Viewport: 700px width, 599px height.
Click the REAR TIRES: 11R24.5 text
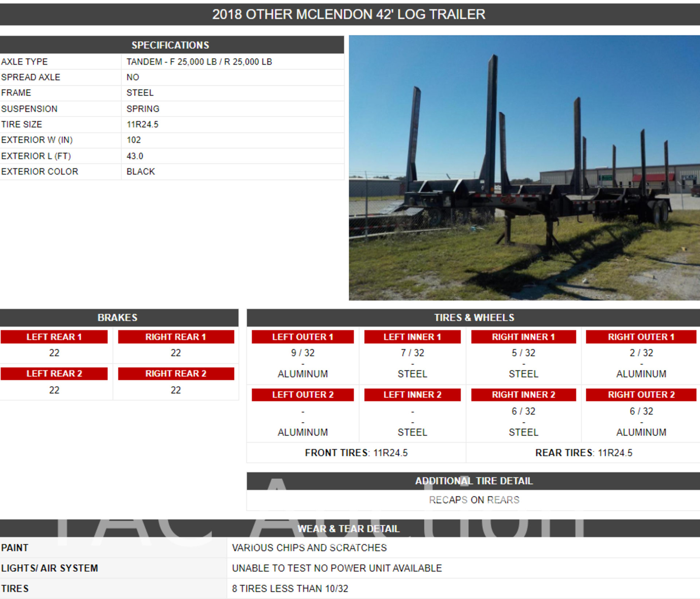(584, 453)
